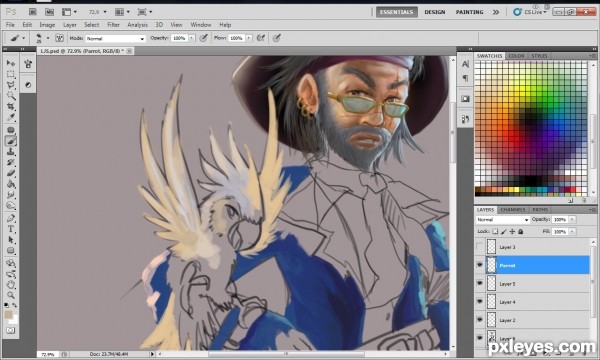Open Mini Bridge from the application bar
This screenshot has width=600, height=360.
pyautogui.click(x=49, y=12)
